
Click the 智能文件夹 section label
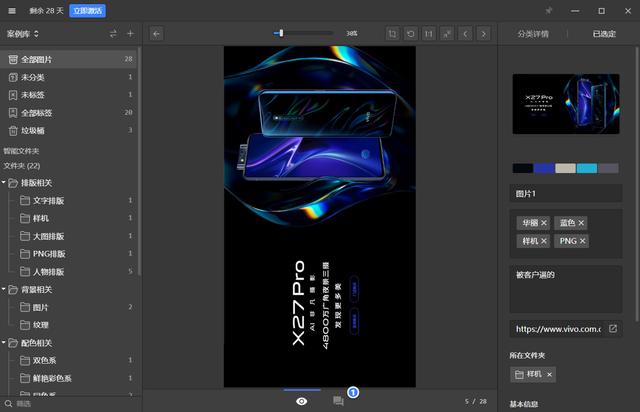pos(21,151)
